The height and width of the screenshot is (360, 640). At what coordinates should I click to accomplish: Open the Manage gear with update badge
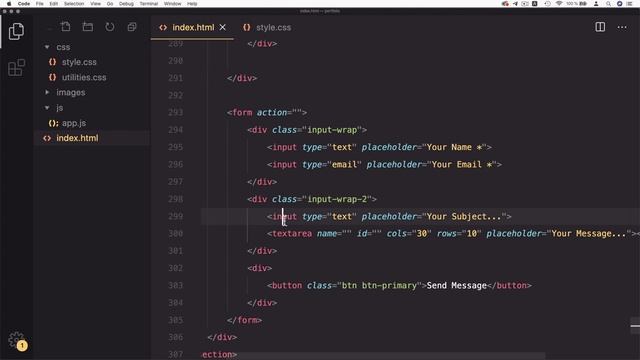17,340
